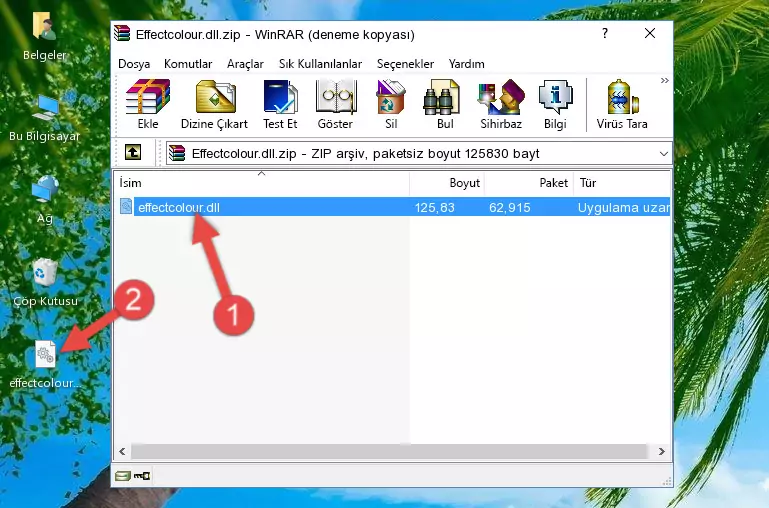This screenshot has height=508, width=769.
Task: Sort by the Tür column header
Action: [621, 183]
